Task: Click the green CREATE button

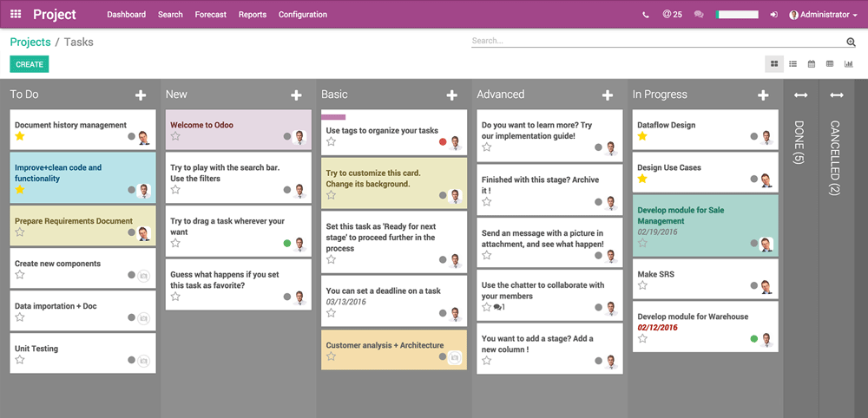Action: pyautogui.click(x=30, y=64)
